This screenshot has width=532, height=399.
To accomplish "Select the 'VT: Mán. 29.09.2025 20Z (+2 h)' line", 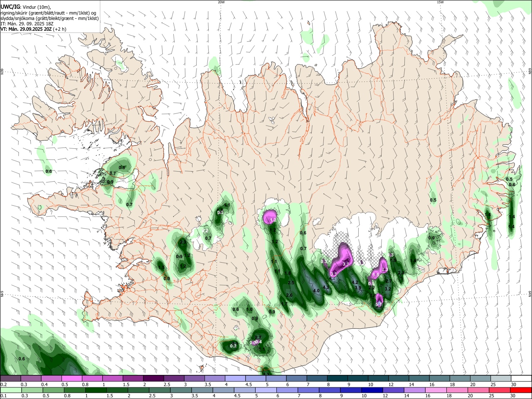I will pos(33,30).
